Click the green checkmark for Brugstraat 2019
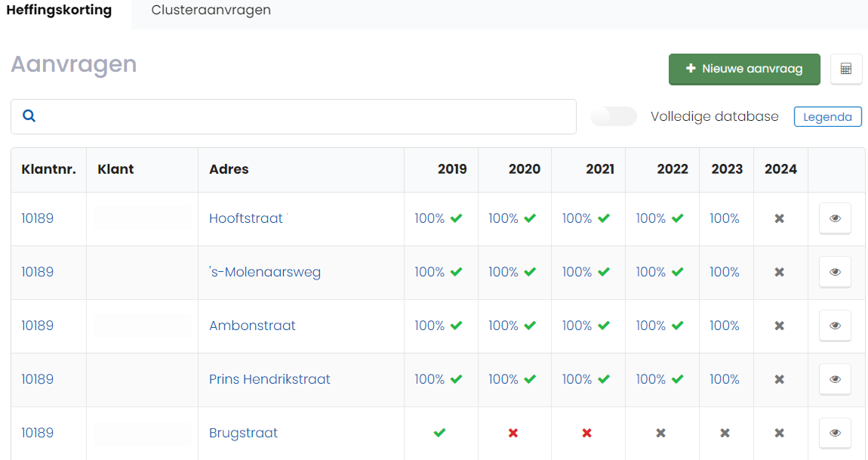Image resolution: width=868 pixels, height=460 pixels. (439, 433)
